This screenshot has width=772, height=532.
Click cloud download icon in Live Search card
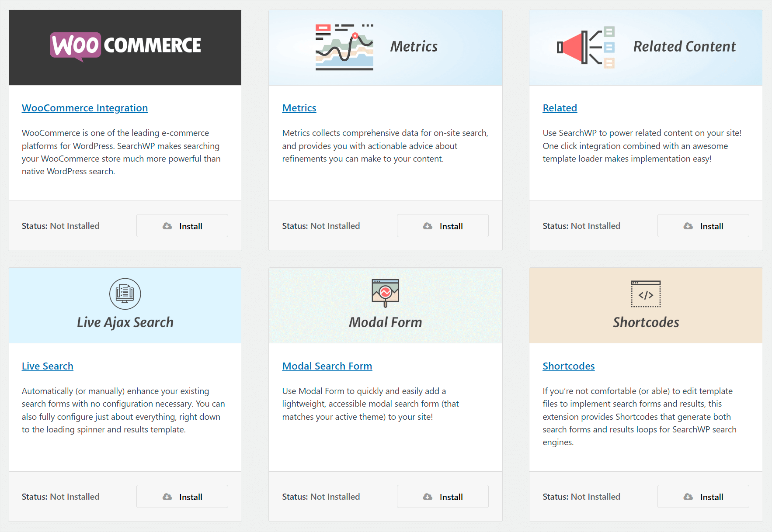[167, 497]
